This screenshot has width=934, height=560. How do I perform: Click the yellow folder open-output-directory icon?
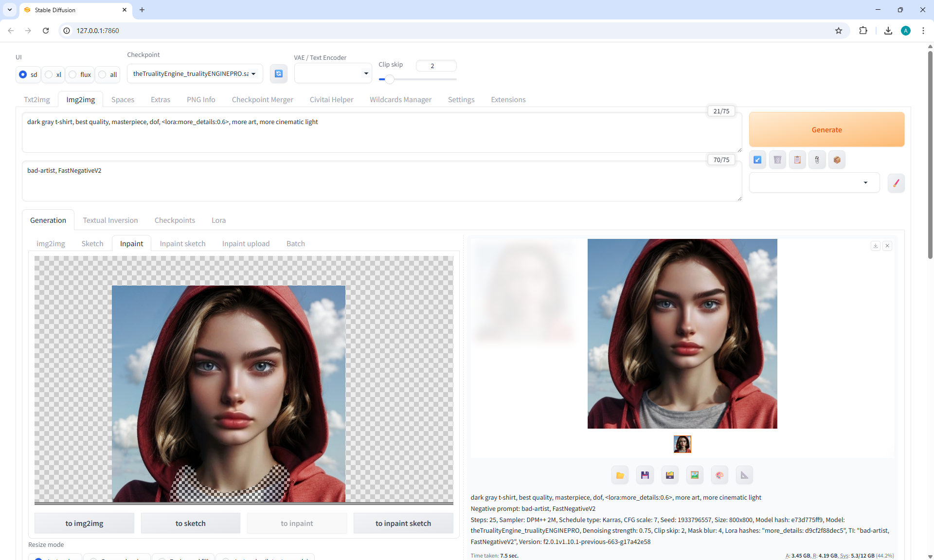point(620,475)
